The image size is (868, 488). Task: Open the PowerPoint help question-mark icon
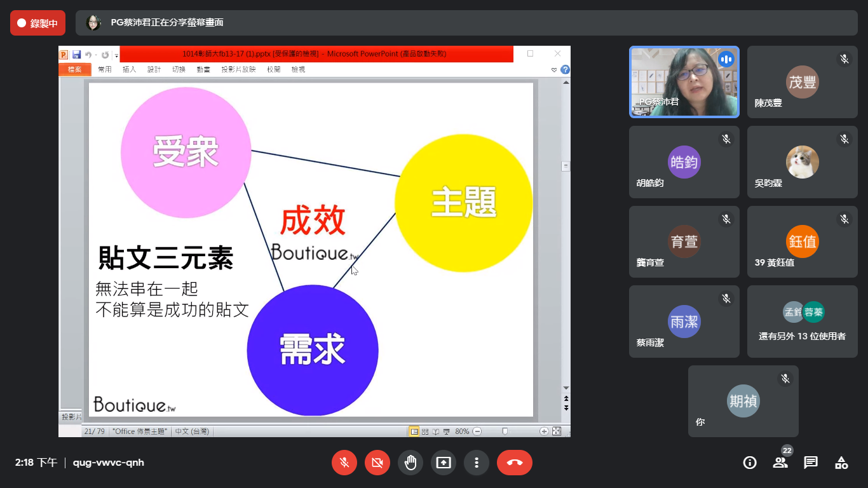[565, 69]
